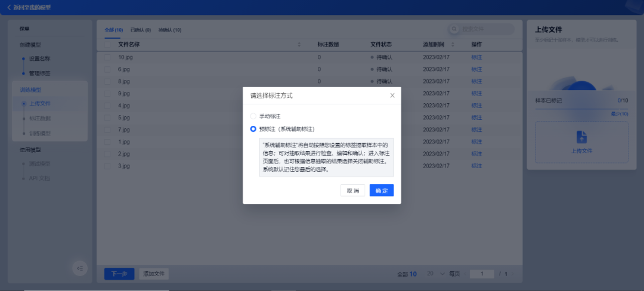Image resolution: width=644 pixels, height=291 pixels.
Task: Click the sort arrows beside 添加时间
Action: (453, 44)
